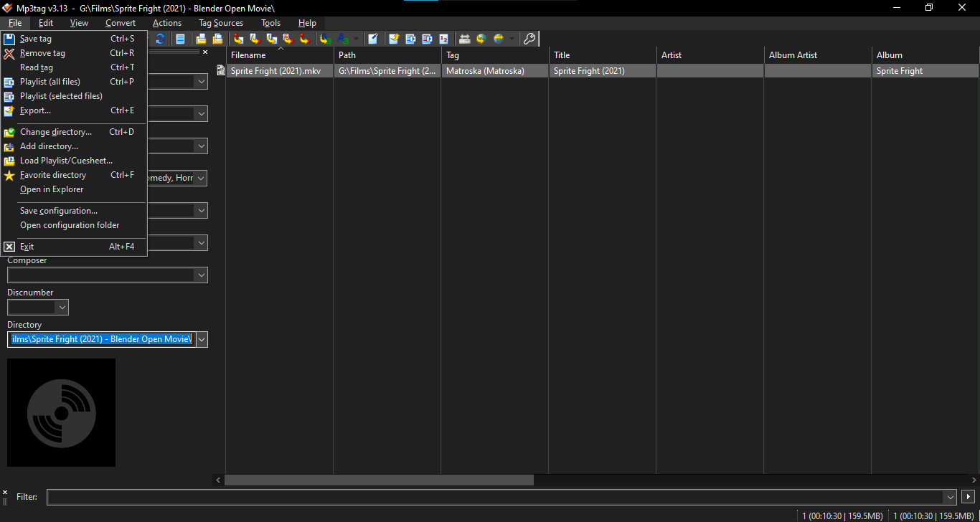Click the Playlist all files toolbar icon
The width and height of the screenshot is (980, 522).
click(410, 39)
